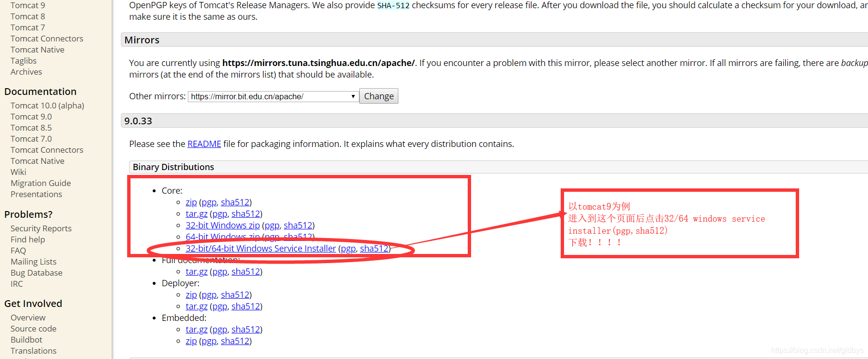Open sha512 checksum for Windows Service Installer
Viewport: 868px width, 359px height.
[374, 249]
